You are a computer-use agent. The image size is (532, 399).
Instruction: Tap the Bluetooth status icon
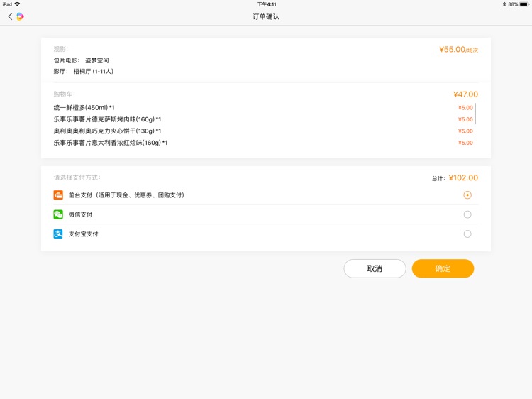click(x=504, y=4)
